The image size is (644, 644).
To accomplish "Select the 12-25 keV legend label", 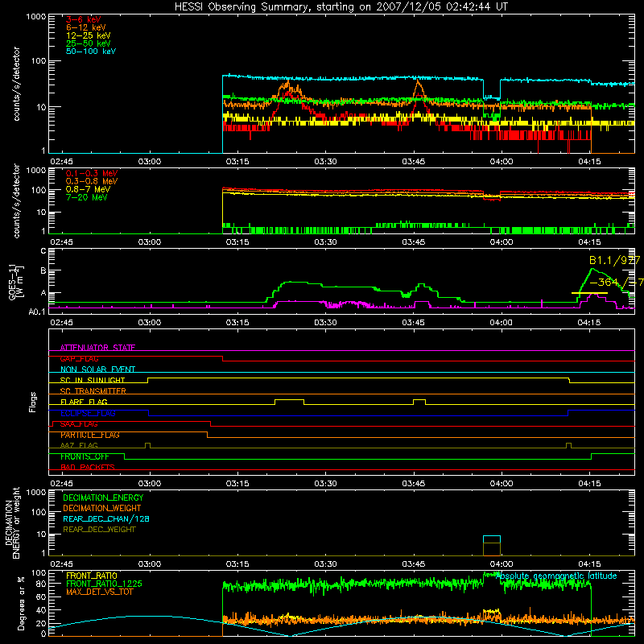I will [89, 35].
